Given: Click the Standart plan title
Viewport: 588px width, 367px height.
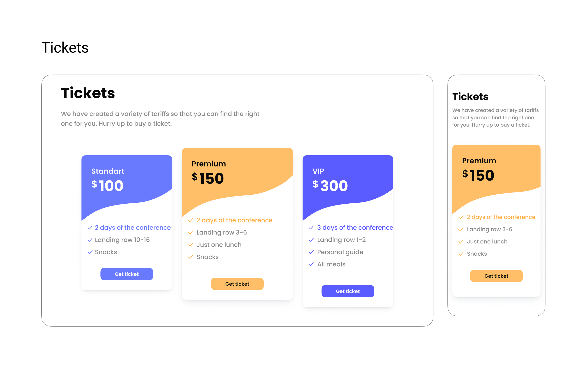Looking at the screenshot, I should point(108,171).
